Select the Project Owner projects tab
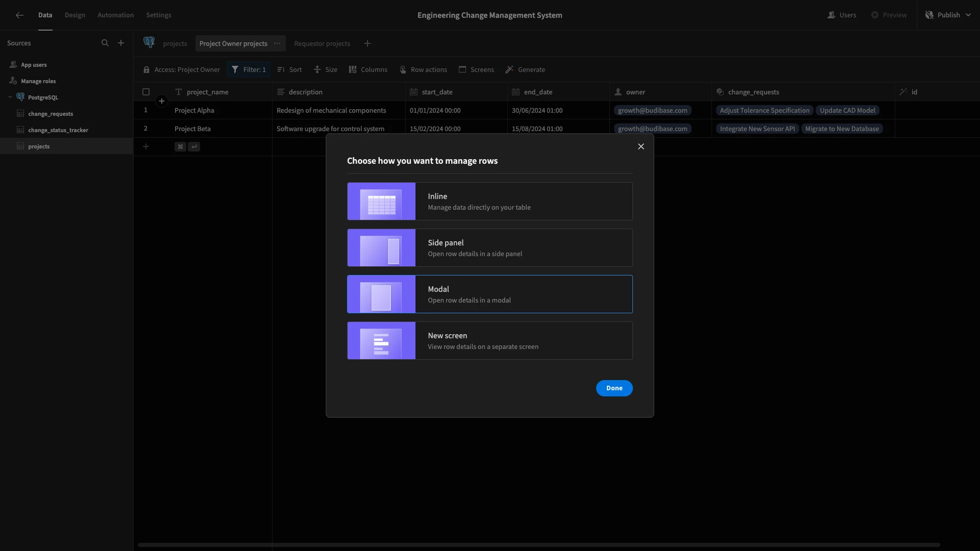This screenshot has width=980, height=551. coord(233,43)
